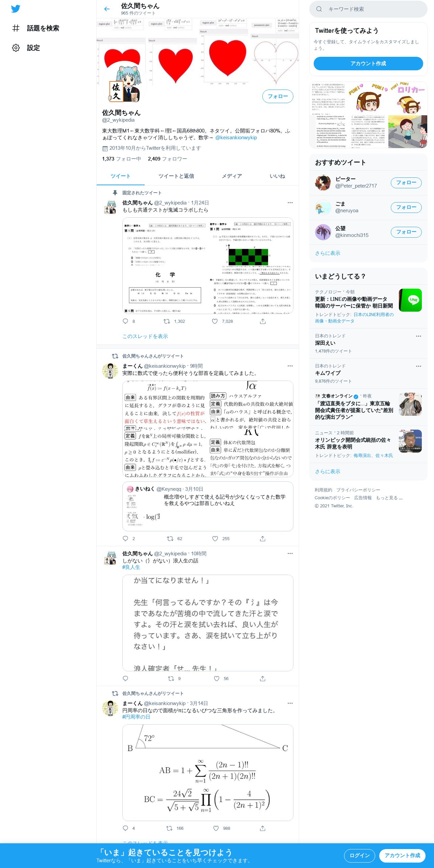Share the 円周率の日 triangle tweet

263,828
